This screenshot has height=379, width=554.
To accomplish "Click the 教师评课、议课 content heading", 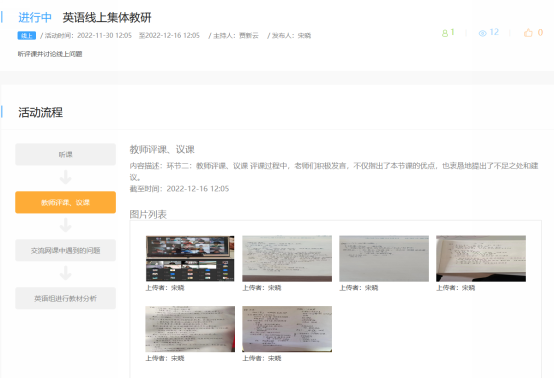I will pos(162,149).
